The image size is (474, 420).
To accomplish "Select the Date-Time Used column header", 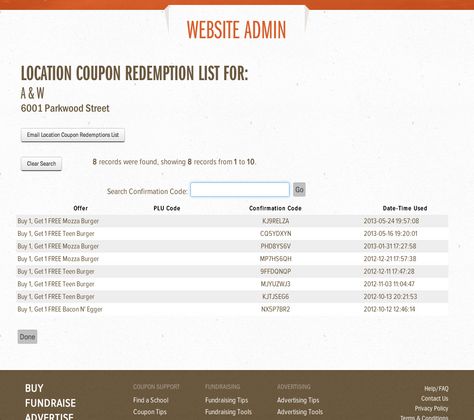I will click(405, 208).
